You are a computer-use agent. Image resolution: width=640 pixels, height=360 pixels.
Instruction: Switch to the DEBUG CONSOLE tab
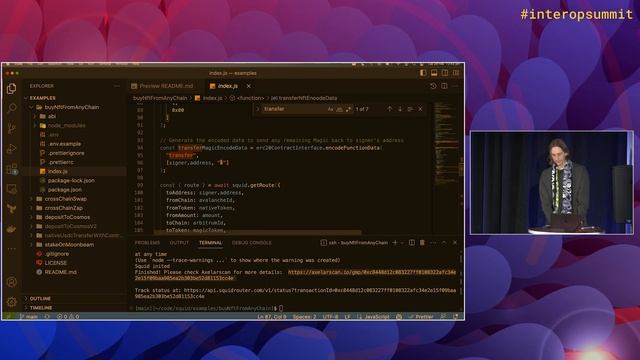pos(251,242)
